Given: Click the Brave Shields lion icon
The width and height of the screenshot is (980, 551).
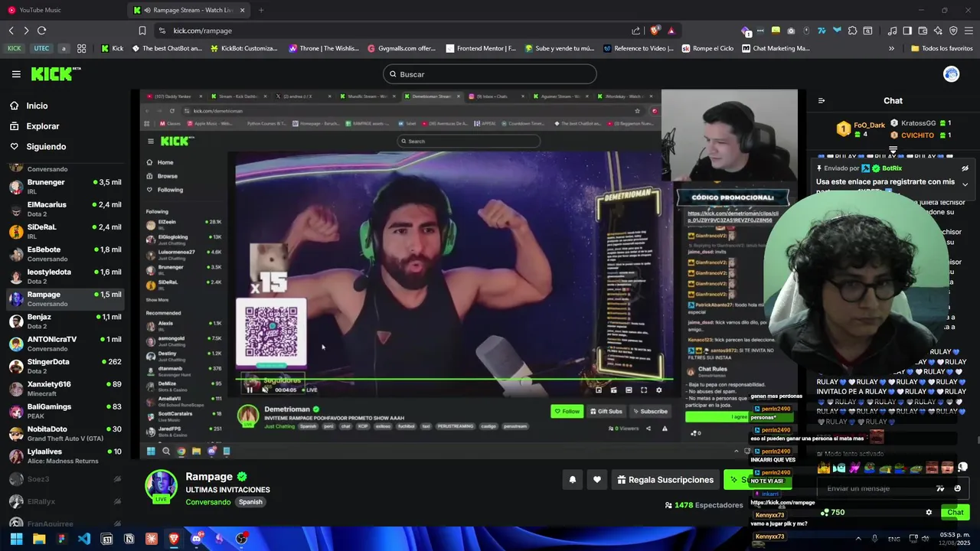Looking at the screenshot, I should (655, 31).
